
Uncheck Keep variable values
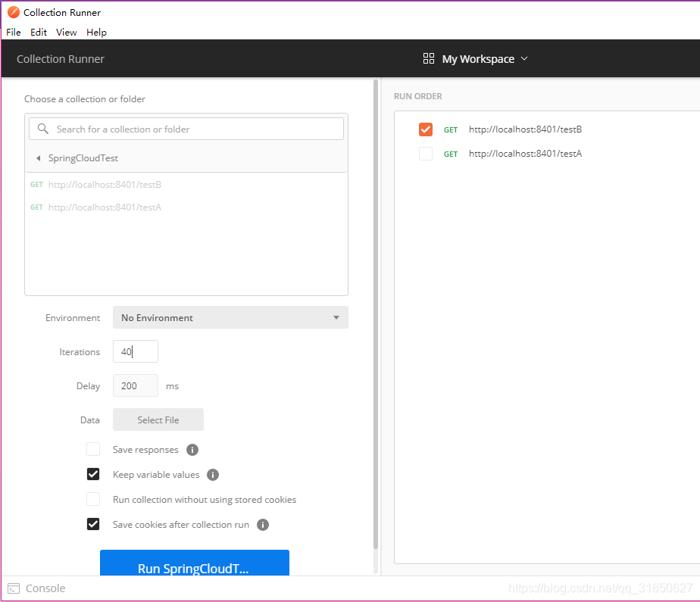(93, 474)
